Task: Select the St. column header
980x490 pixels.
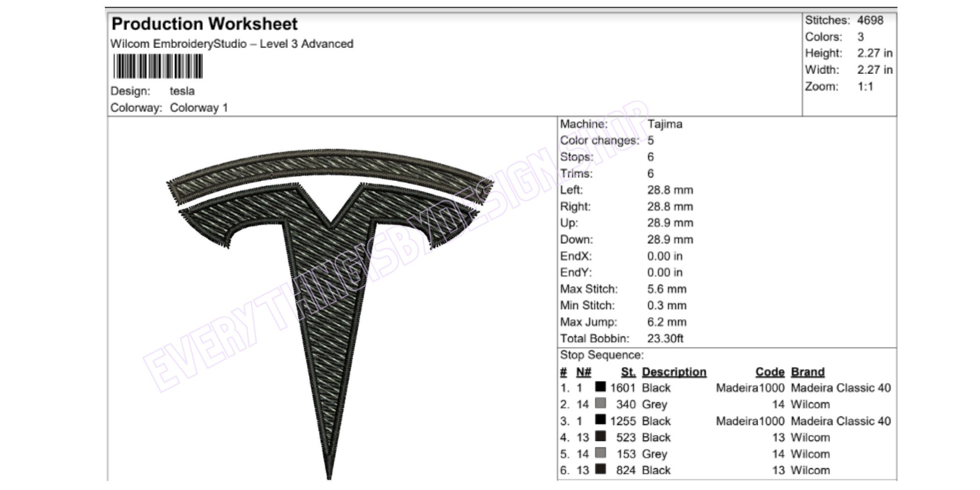Action: (x=628, y=371)
